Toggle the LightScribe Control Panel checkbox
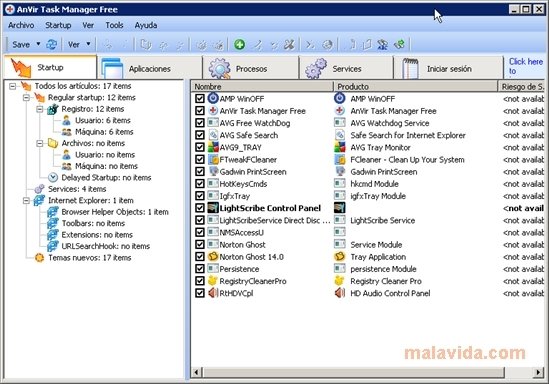 (200, 208)
